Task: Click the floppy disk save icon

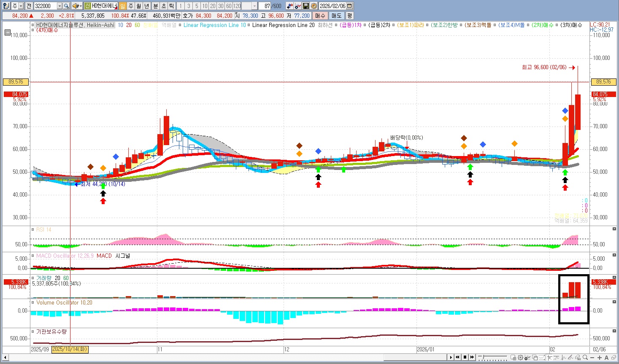Action: tap(306, 6)
